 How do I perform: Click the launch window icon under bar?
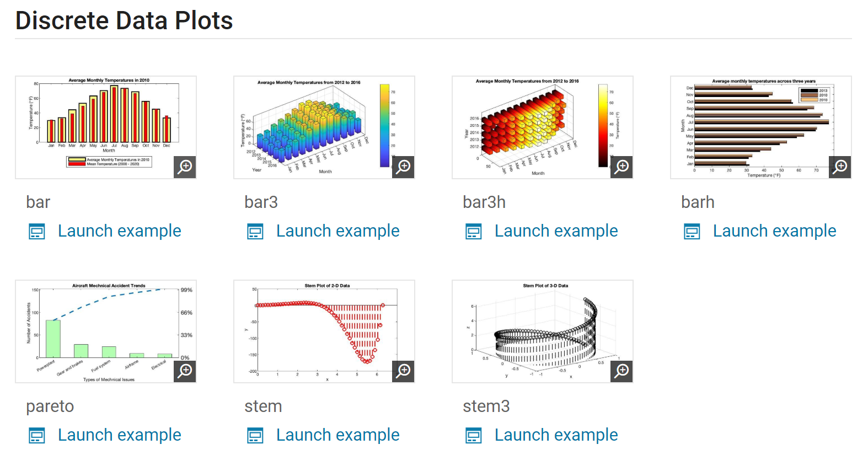pos(37,232)
